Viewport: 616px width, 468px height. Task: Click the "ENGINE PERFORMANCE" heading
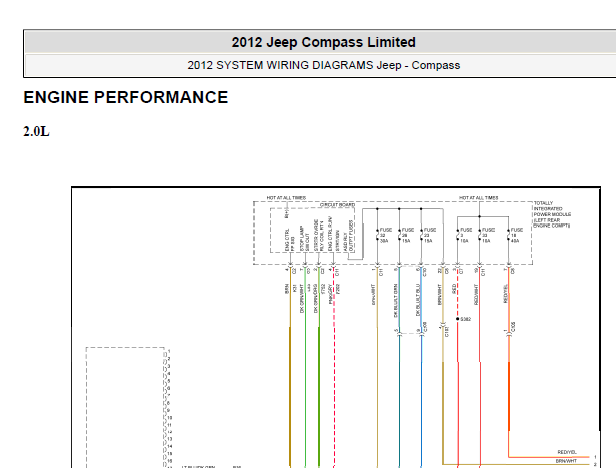pyautogui.click(x=126, y=97)
